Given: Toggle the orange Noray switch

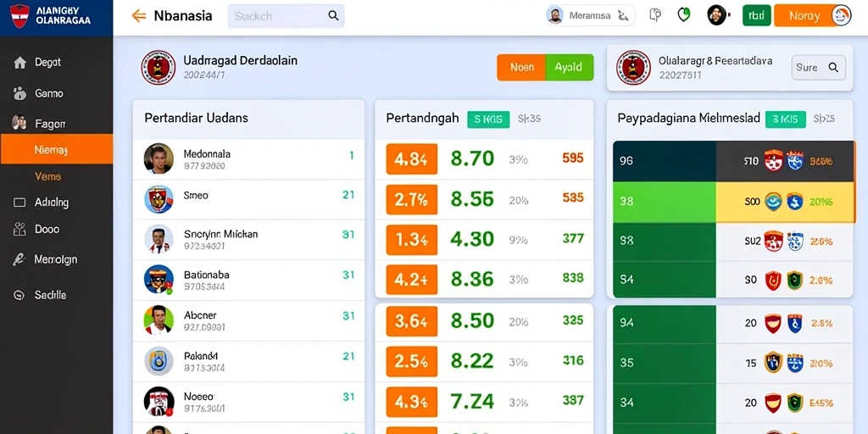Looking at the screenshot, I should pos(813,15).
